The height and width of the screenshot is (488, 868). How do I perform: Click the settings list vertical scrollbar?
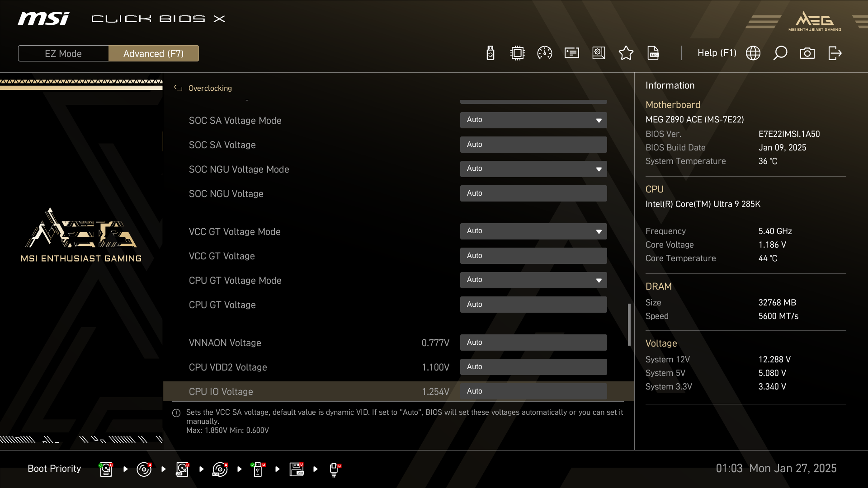[629, 324]
